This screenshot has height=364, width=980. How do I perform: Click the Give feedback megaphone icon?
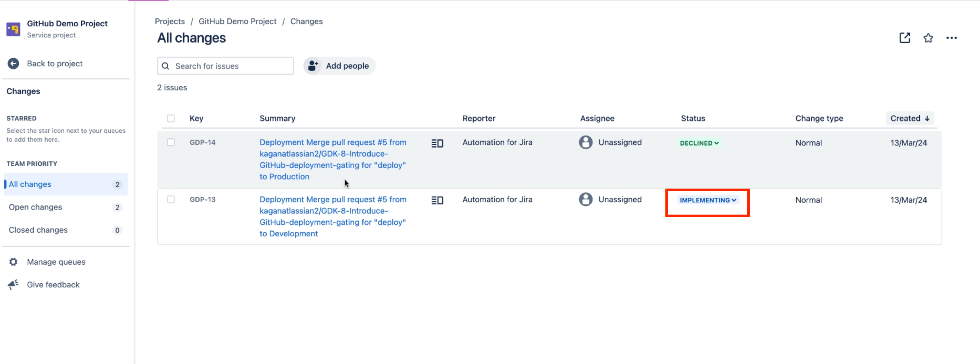click(13, 284)
